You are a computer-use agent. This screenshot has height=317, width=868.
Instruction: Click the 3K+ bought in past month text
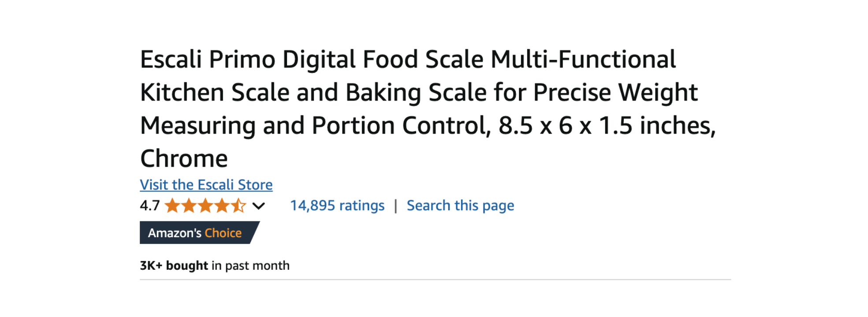pos(215,265)
